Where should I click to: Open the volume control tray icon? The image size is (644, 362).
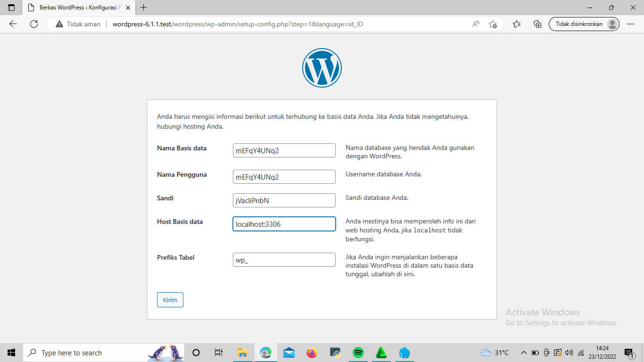point(569,353)
